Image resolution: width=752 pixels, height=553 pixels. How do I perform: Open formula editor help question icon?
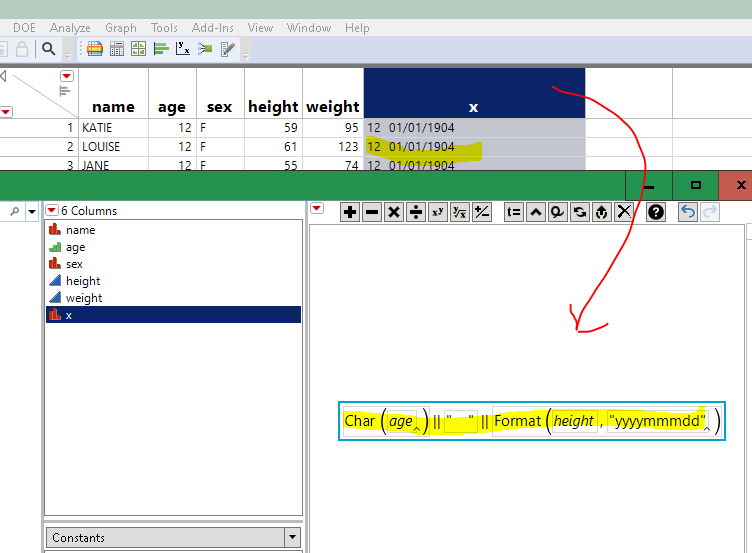656,212
